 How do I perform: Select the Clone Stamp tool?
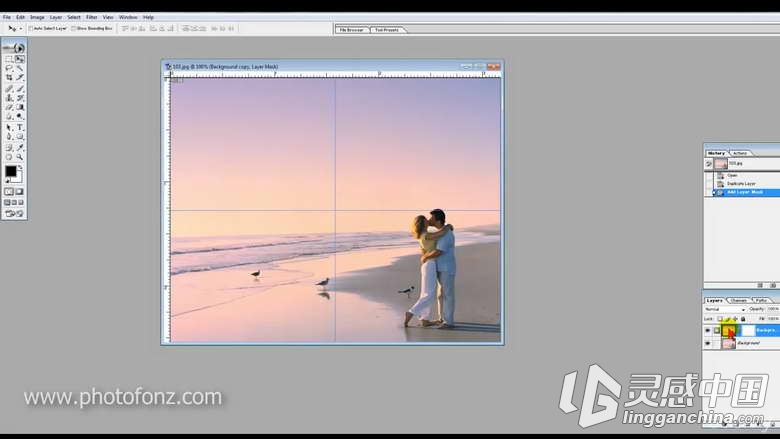pyautogui.click(x=8, y=98)
